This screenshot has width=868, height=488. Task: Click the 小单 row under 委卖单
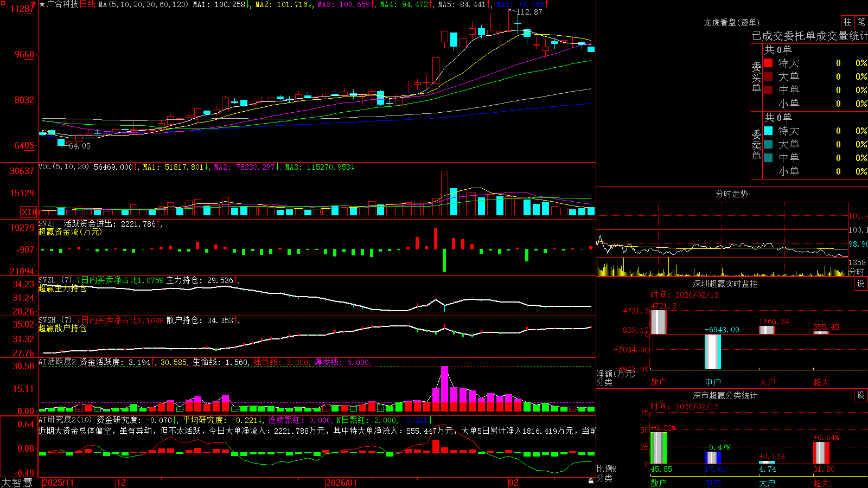(x=815, y=171)
